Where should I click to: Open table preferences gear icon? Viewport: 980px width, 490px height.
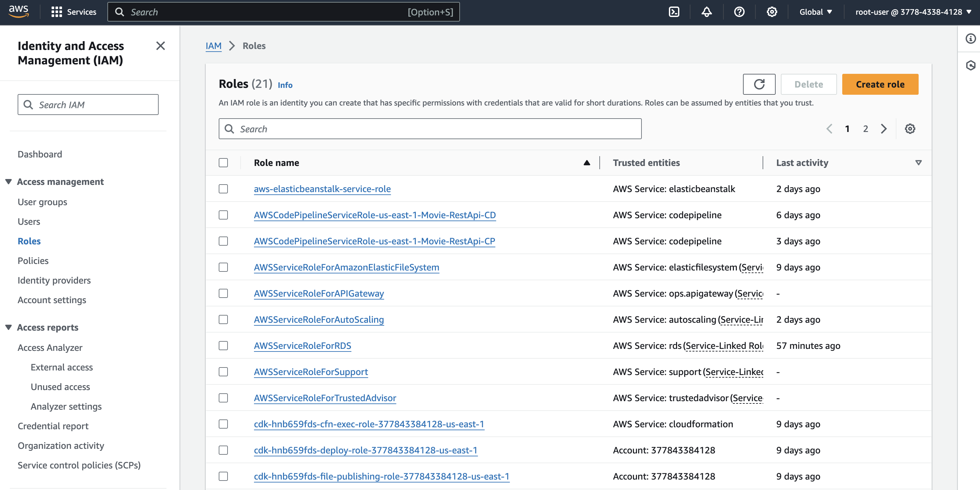tap(909, 129)
